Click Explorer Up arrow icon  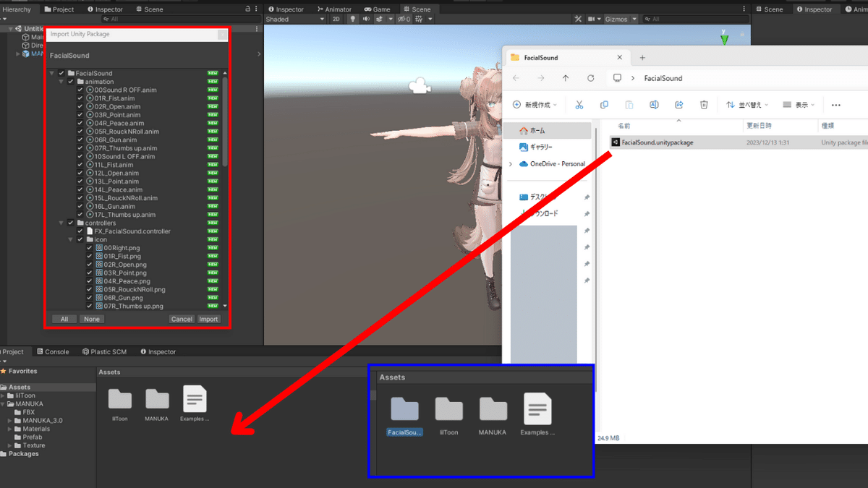click(566, 78)
